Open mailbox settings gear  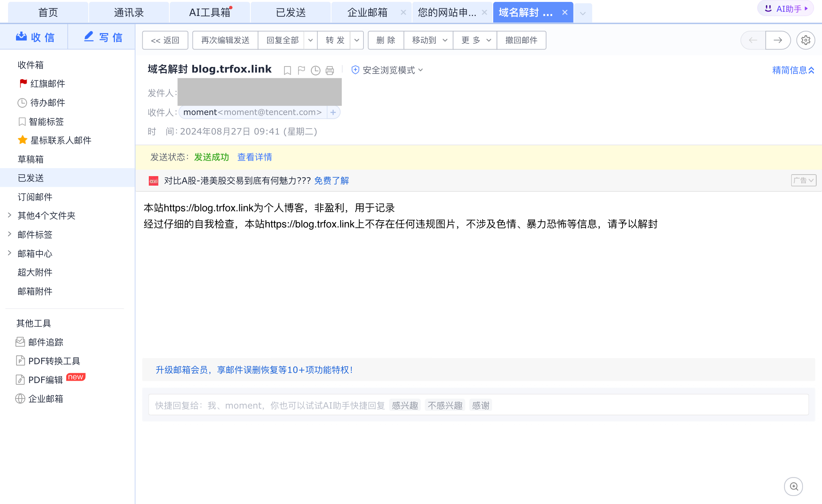[806, 40]
